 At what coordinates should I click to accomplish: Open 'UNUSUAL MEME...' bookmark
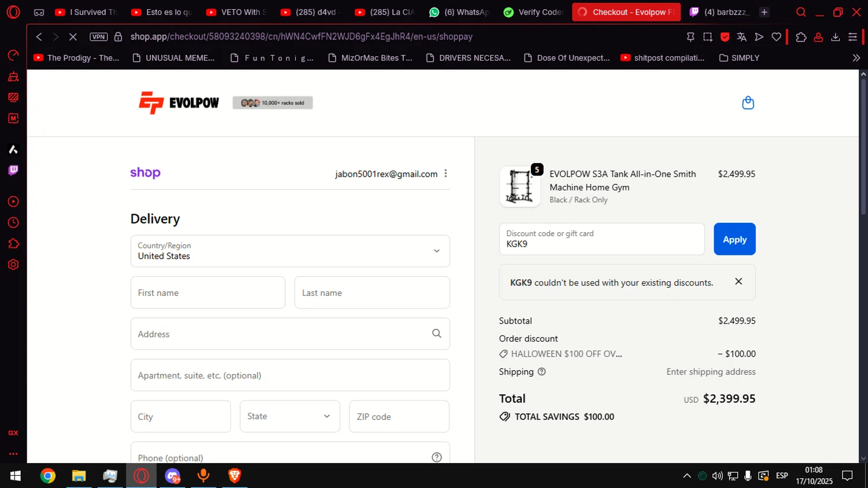(x=174, y=58)
